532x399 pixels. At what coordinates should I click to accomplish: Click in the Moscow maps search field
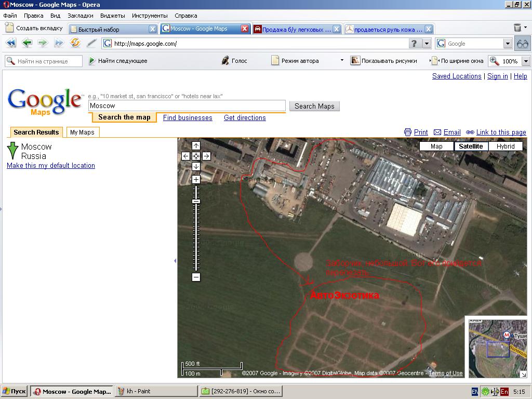click(187, 106)
